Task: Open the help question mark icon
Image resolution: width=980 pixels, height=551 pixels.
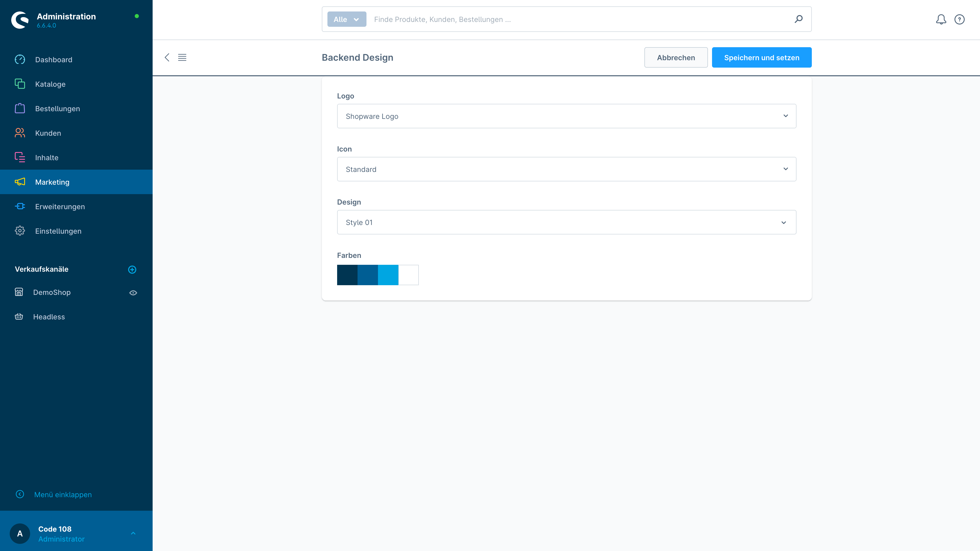Action: 960,19
